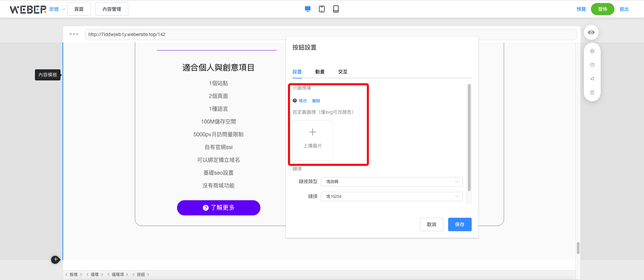Click the dialog's vertical scrollbar
The width and height of the screenshot is (644, 280).
(469, 137)
